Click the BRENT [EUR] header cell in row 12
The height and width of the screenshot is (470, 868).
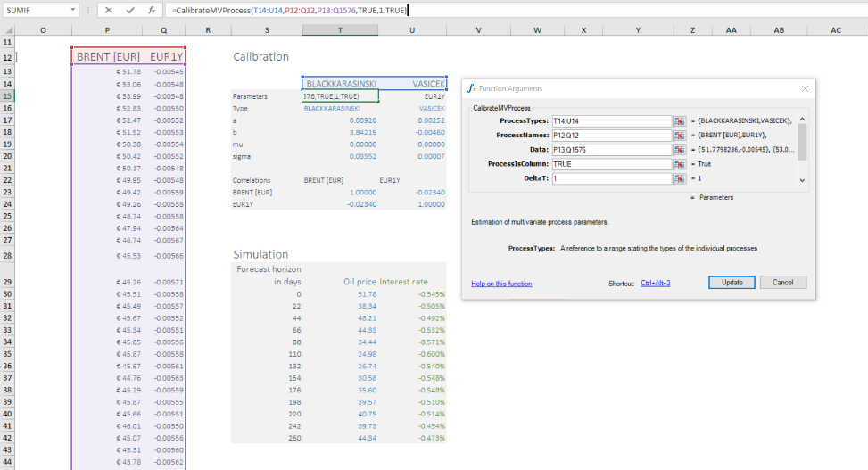[x=107, y=56]
